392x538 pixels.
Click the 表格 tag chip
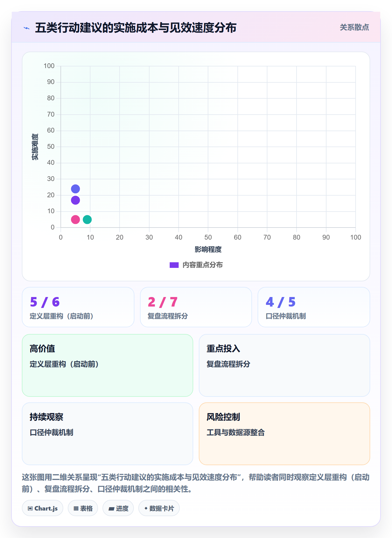(83, 508)
